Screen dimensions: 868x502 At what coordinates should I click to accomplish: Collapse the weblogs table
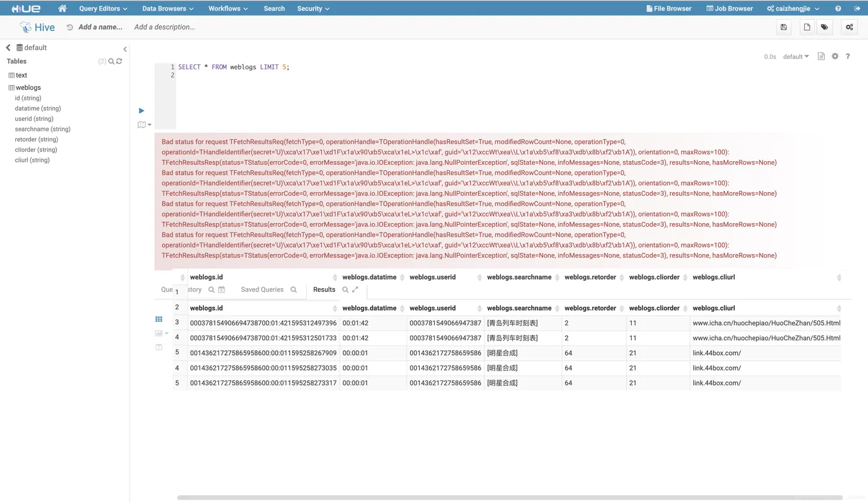tap(28, 87)
